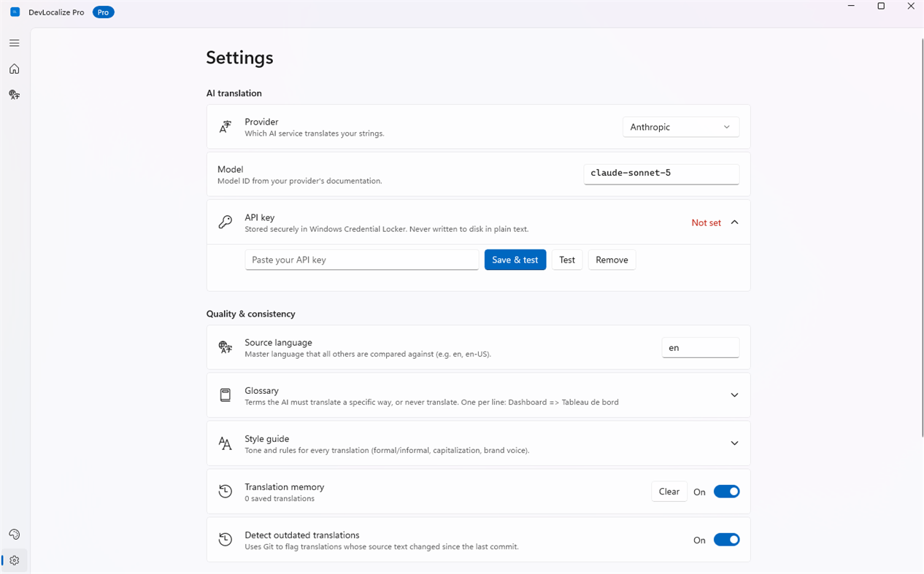Click the Remove API key button

pos(612,260)
